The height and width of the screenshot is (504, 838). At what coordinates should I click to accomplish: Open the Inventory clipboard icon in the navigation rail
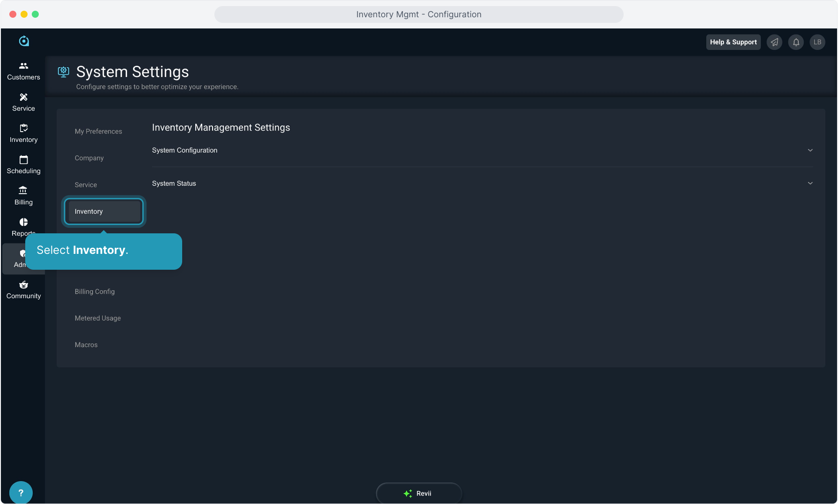coord(23,128)
